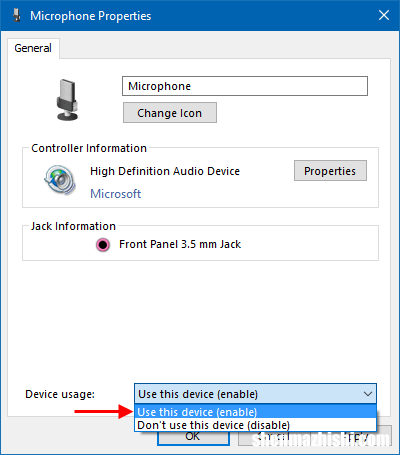Click the Microphone name text field
Image resolution: width=400 pixels, height=455 pixels.
point(245,86)
